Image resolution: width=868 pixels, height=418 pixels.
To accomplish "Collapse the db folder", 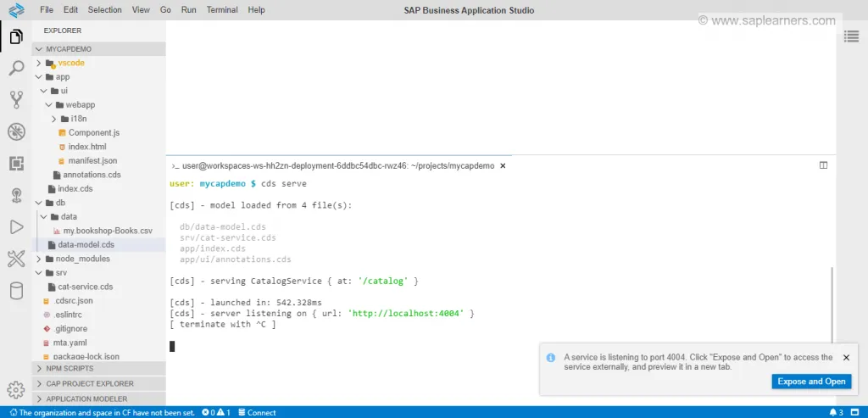I will coord(98,203).
